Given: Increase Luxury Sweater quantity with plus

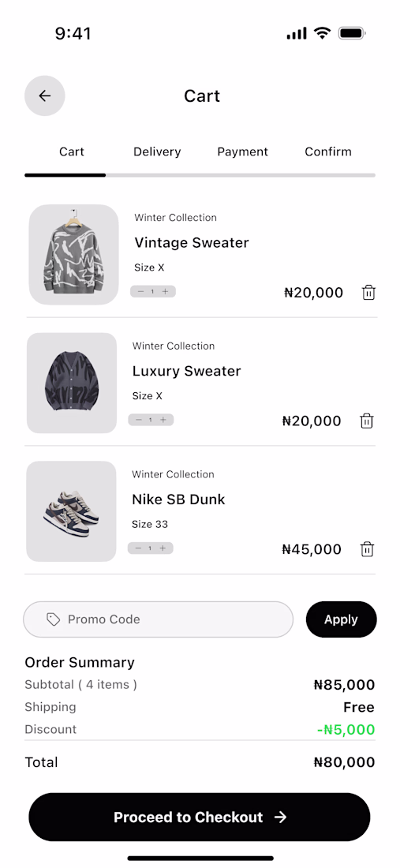Looking at the screenshot, I should [163, 420].
